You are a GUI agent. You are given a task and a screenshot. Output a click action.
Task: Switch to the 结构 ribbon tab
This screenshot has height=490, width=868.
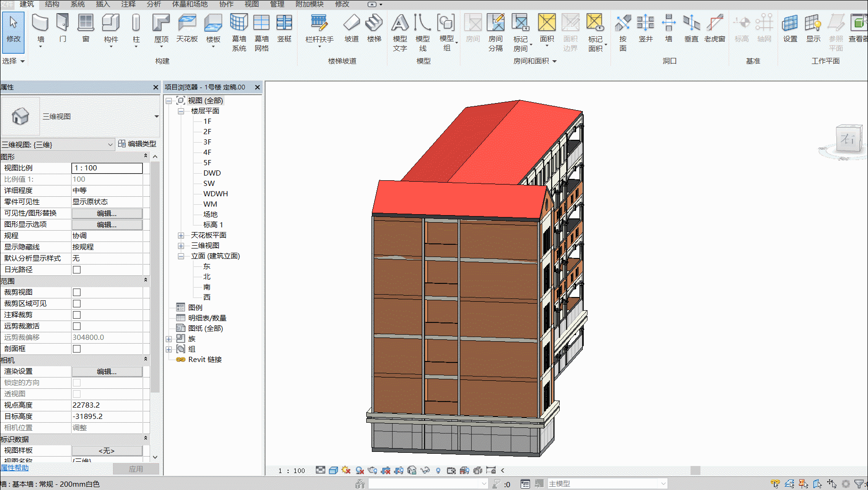pos(52,4)
